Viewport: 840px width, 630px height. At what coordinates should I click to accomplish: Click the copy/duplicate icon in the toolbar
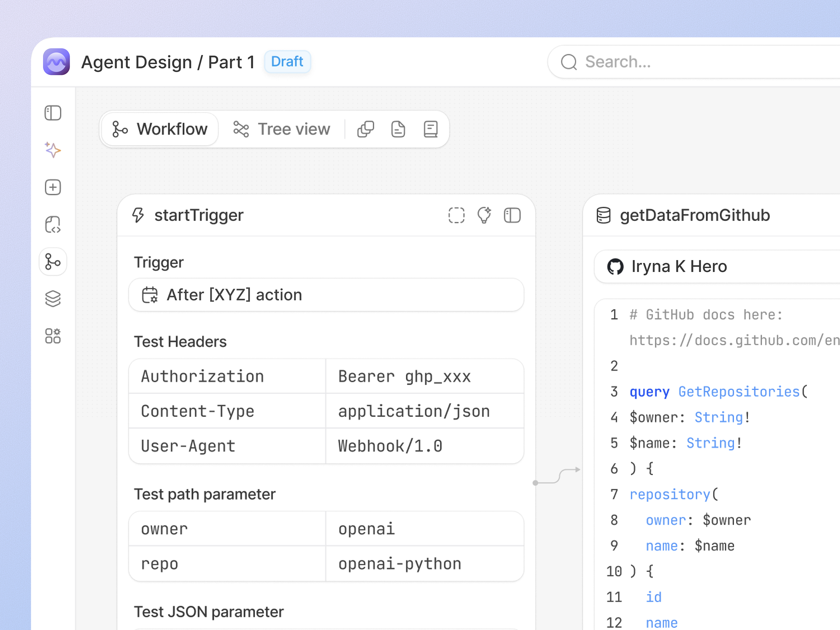(366, 129)
